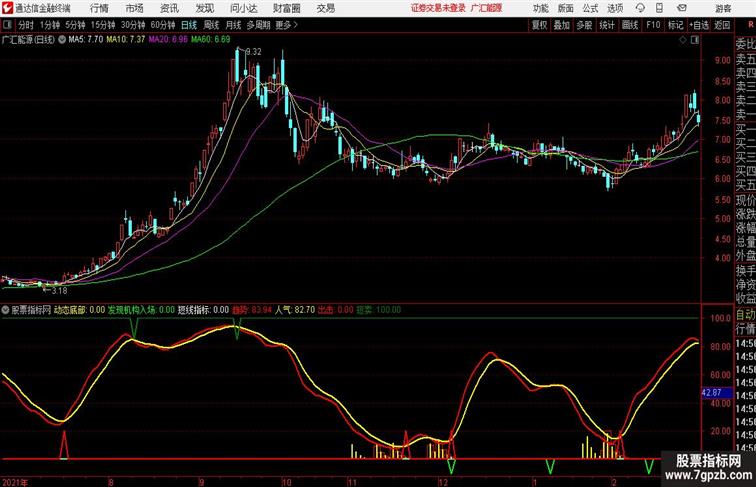Click the 证券交易未登录 login link
The image size is (756, 487).
click(438, 8)
